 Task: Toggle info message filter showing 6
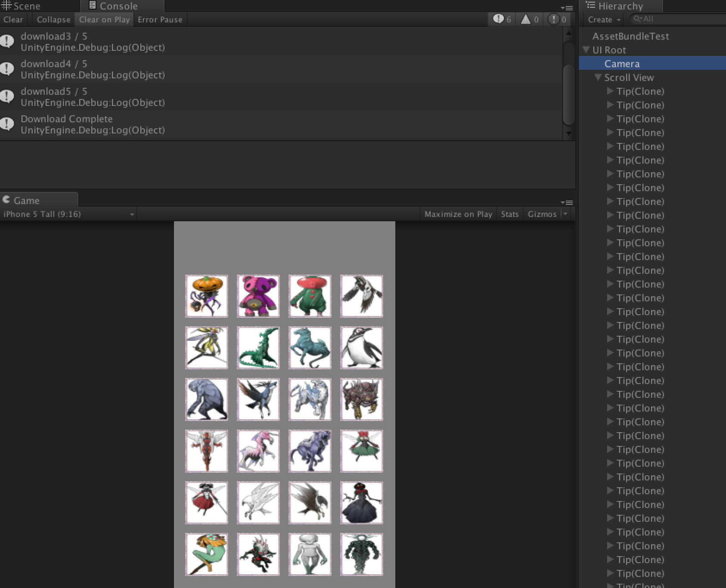[x=502, y=19]
